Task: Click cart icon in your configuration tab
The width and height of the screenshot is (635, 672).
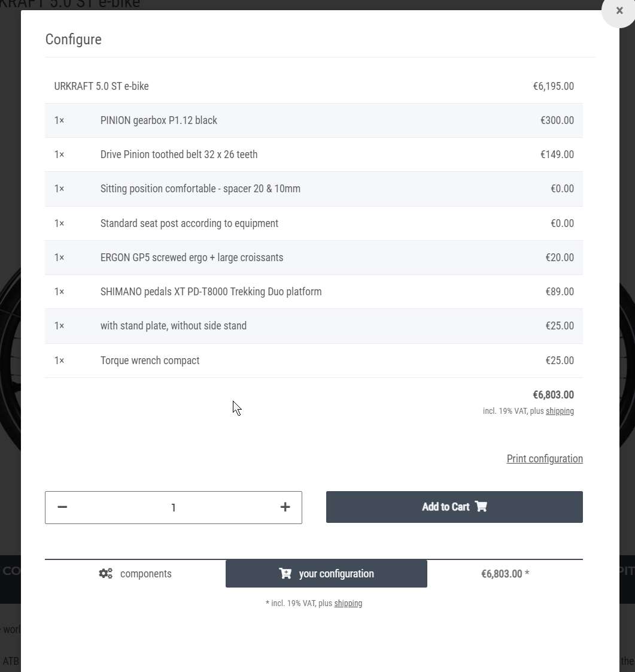Action: pos(285,574)
